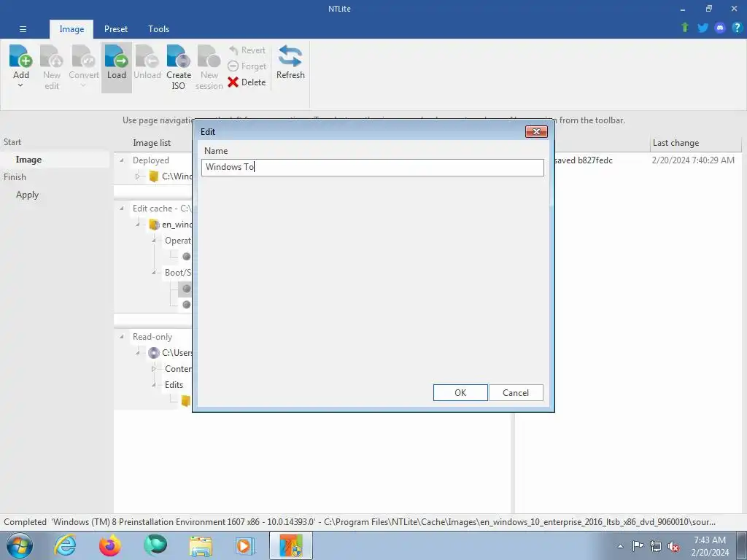Image resolution: width=747 pixels, height=560 pixels.
Task: Select the Image page in the sidebar
Action: pos(28,160)
